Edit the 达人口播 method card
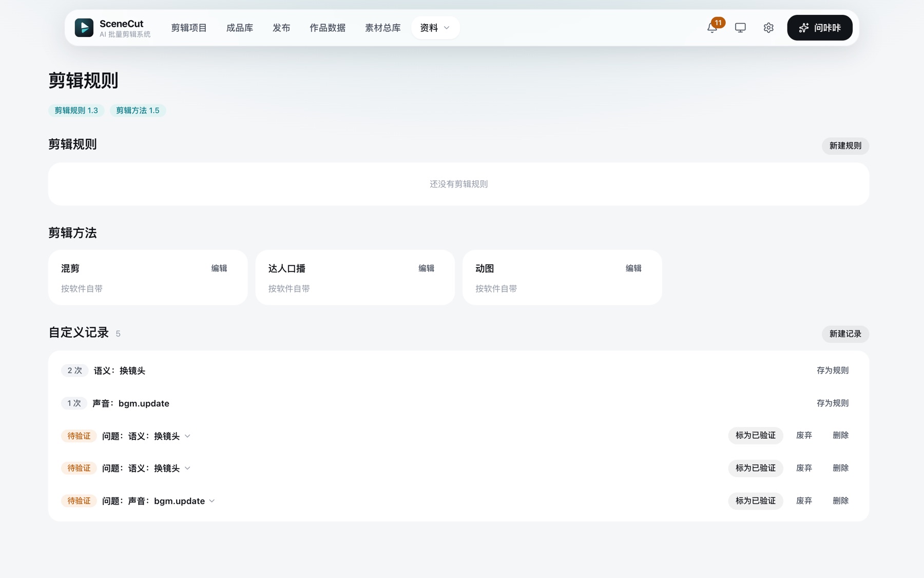This screenshot has width=924, height=578. coord(426,268)
